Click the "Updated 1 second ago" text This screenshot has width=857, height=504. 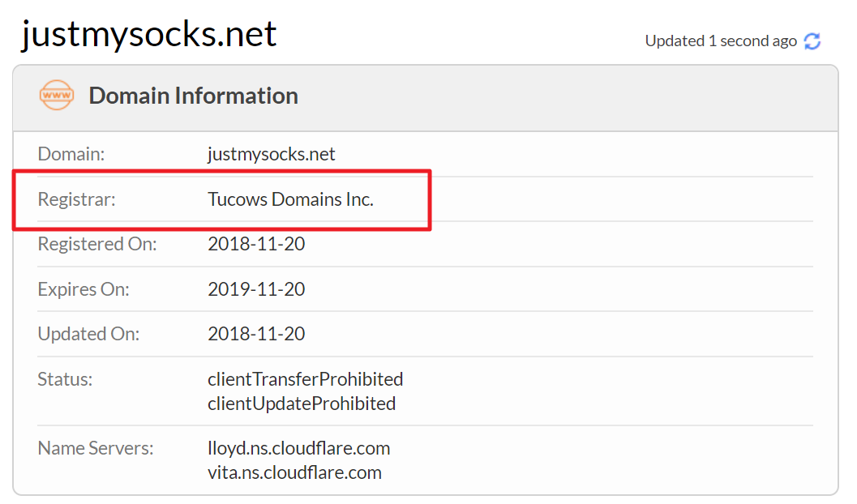[720, 41]
